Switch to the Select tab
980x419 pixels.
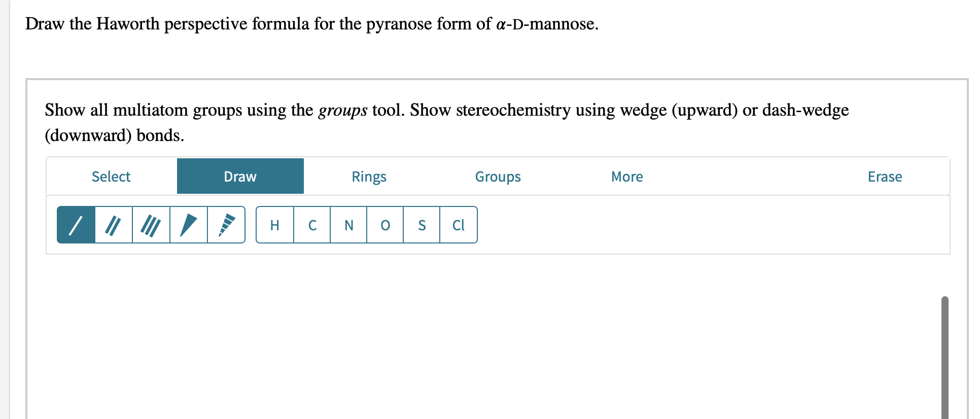(x=111, y=177)
